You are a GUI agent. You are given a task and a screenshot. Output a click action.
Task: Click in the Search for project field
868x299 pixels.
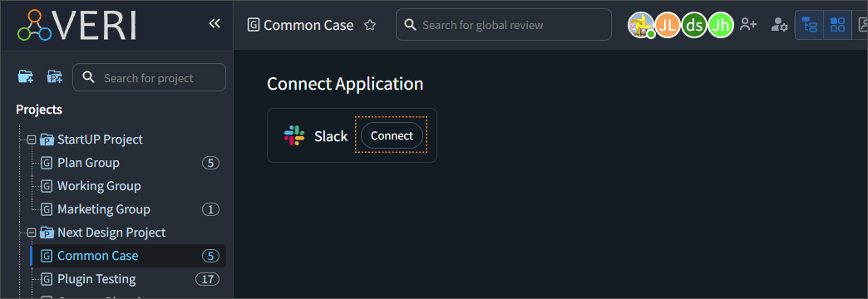(x=149, y=77)
